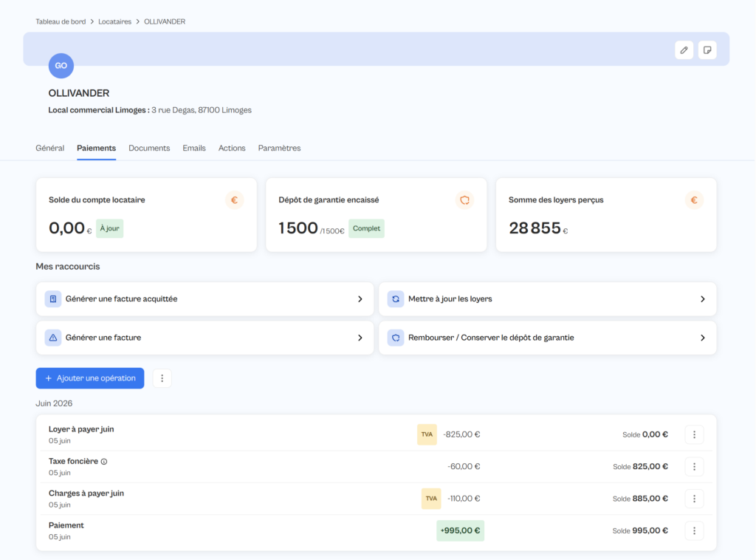756x560 pixels.
Task: Click shield icon on Dépôt de garantie card
Action: (465, 199)
